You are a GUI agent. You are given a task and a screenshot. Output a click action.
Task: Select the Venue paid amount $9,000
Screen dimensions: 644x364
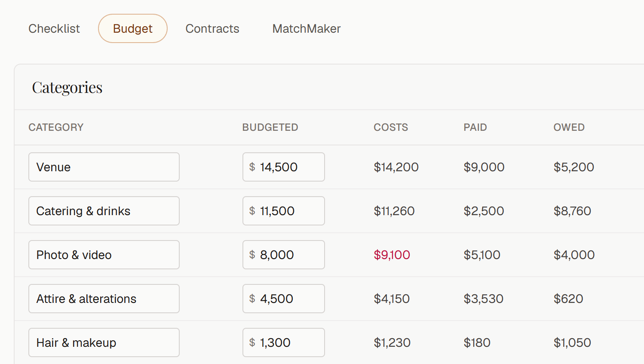click(484, 167)
